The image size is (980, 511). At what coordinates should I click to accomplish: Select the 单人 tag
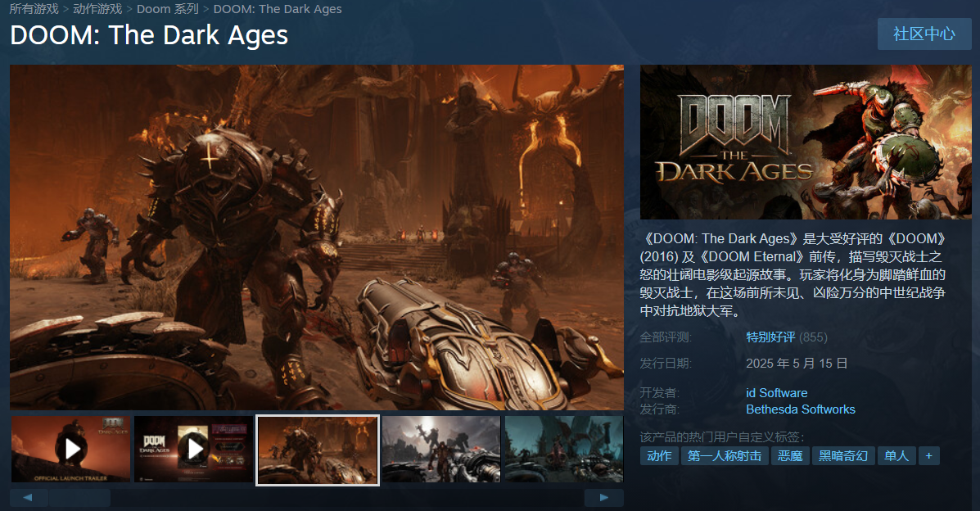pyautogui.click(x=896, y=456)
